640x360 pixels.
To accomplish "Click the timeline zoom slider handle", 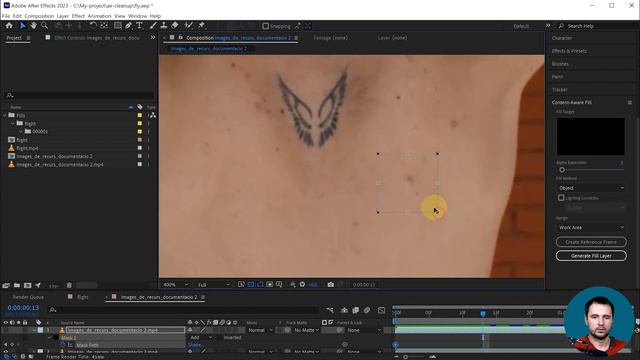I will pyautogui.click(x=405, y=357).
